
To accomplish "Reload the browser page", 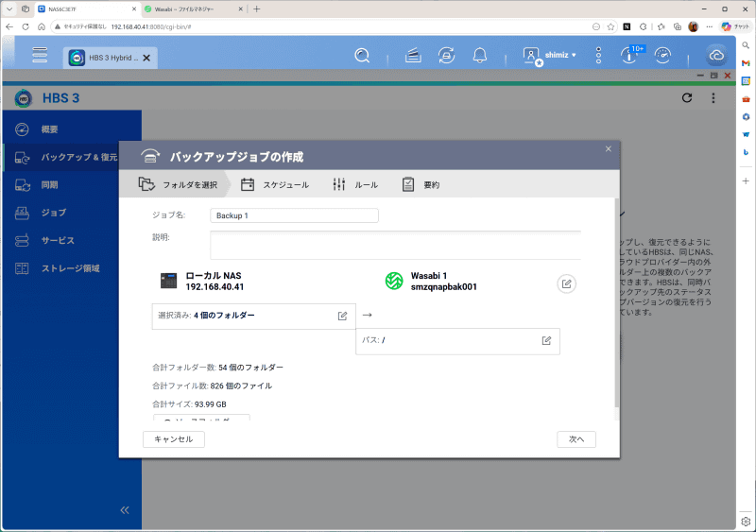I will [26, 27].
